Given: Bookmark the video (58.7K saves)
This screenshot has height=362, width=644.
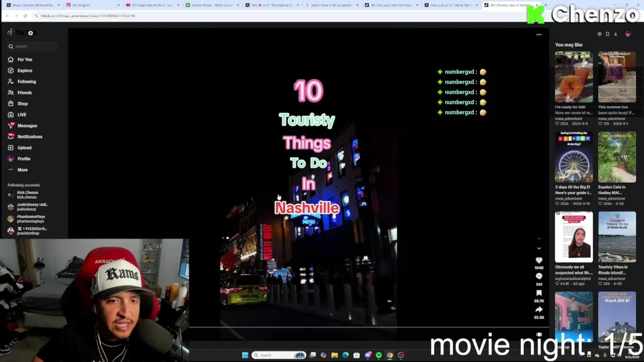Looking at the screenshot, I should (539, 293).
